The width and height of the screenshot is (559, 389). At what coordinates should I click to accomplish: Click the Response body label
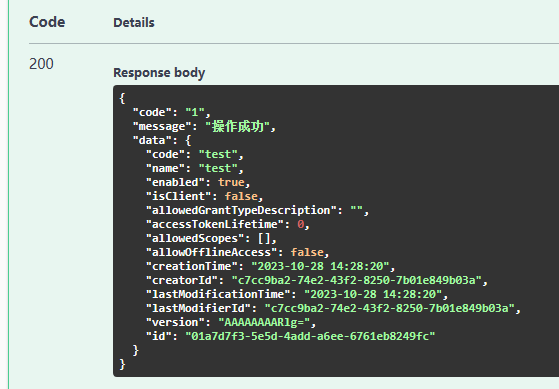[x=159, y=73]
